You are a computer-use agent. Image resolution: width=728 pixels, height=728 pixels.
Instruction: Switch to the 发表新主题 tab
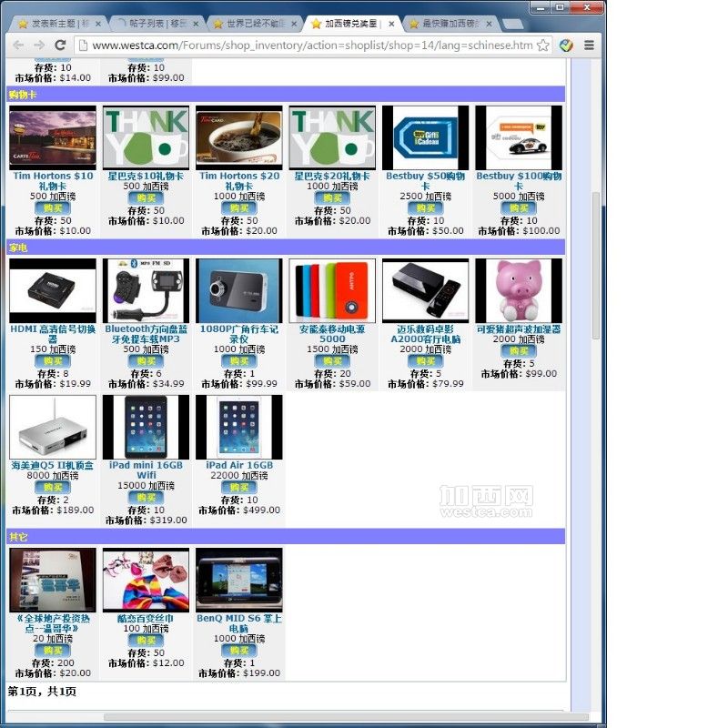[59, 24]
